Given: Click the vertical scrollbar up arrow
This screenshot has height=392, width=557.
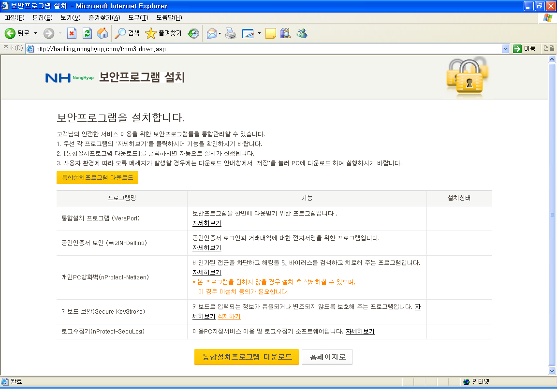Looking at the screenshot, I should coord(552,59).
